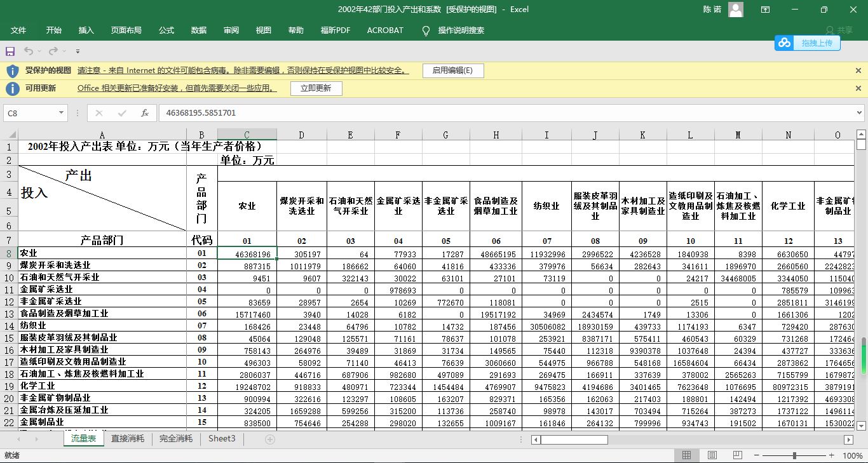This screenshot has width=868, height=463.
Task: Click the Save icon in quick access toolbar
Action: (x=10, y=51)
